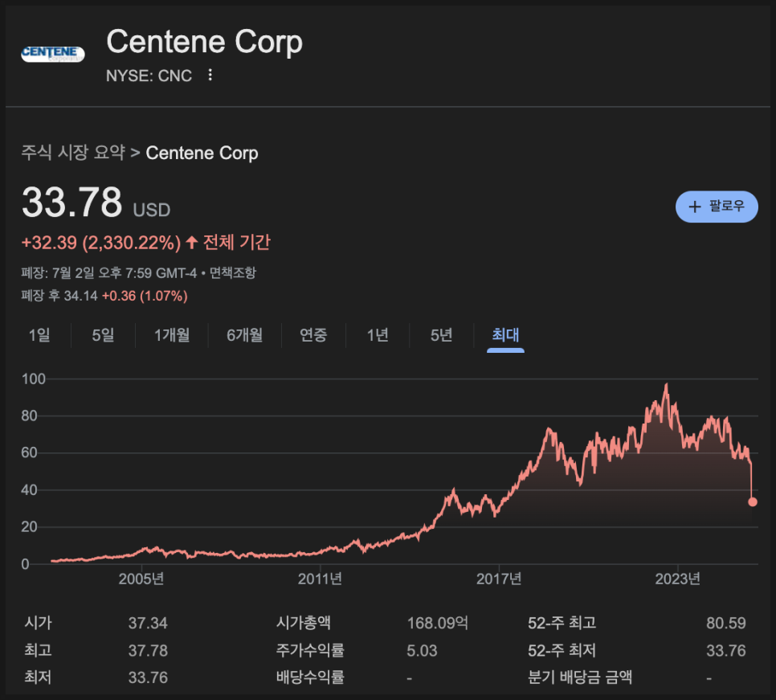Screen dimensions: 776x700
Task: Switch to the 1개월 range tab
Action: coord(172,335)
